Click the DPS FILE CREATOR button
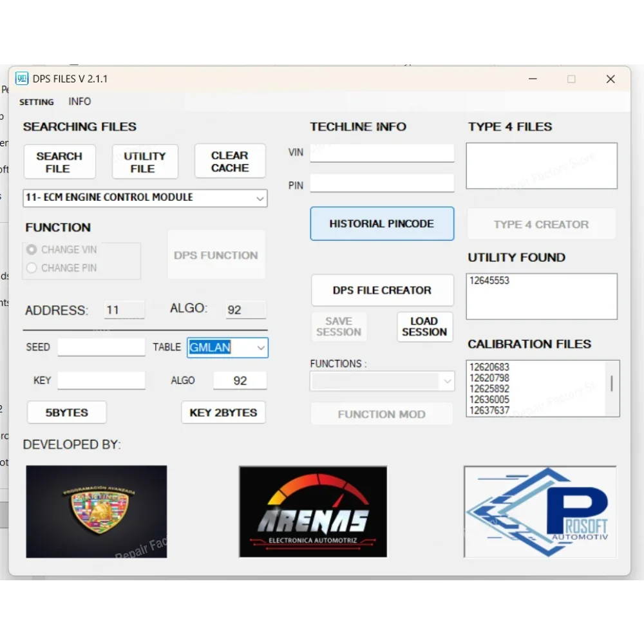 point(382,290)
